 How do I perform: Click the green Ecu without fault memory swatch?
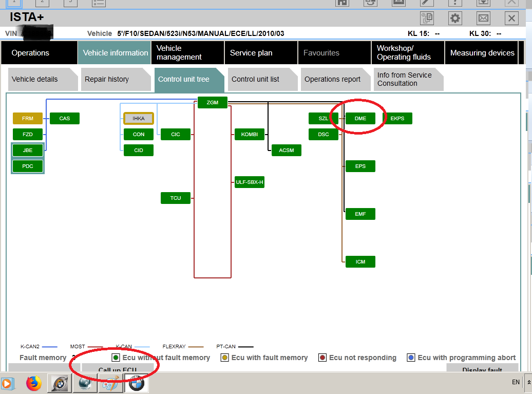click(x=116, y=358)
